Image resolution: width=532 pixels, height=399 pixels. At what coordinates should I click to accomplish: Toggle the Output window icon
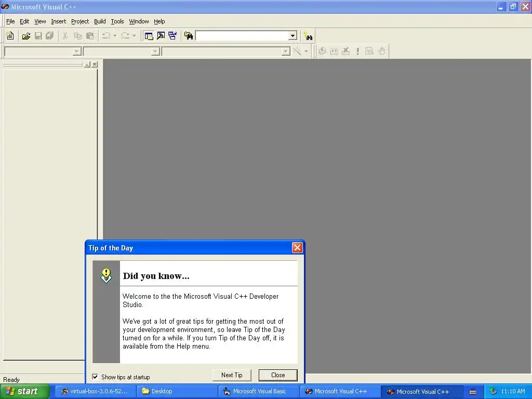click(161, 36)
